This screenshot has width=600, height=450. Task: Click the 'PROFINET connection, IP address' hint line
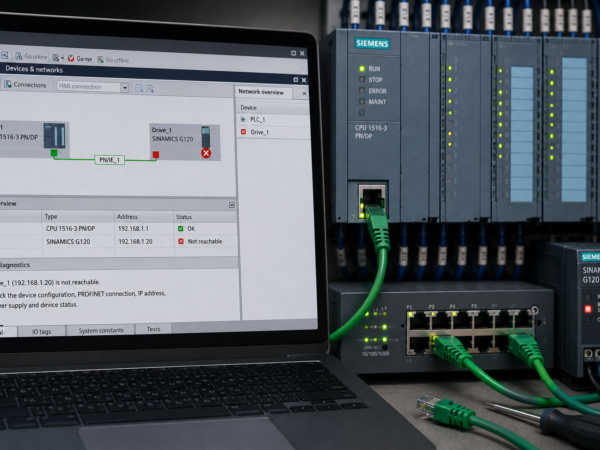click(122, 293)
